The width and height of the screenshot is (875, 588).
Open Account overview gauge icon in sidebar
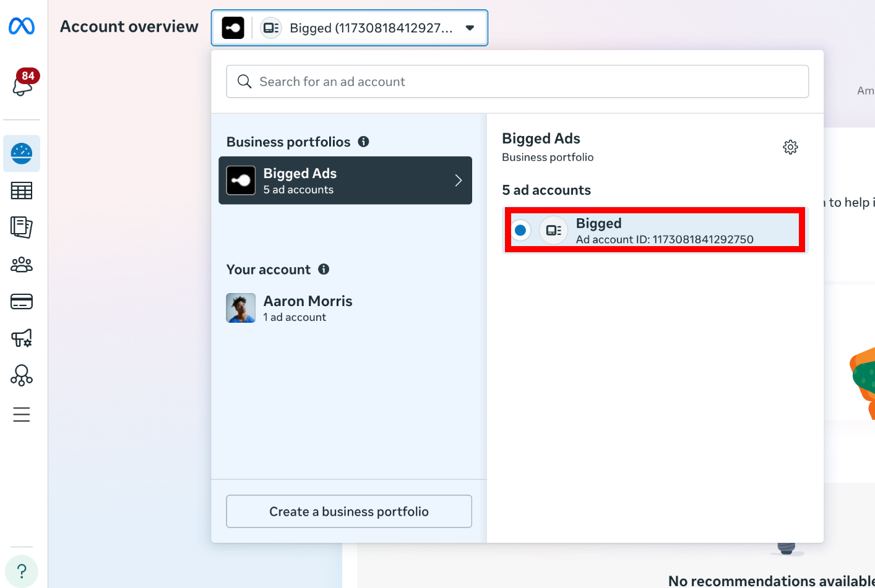point(22,153)
